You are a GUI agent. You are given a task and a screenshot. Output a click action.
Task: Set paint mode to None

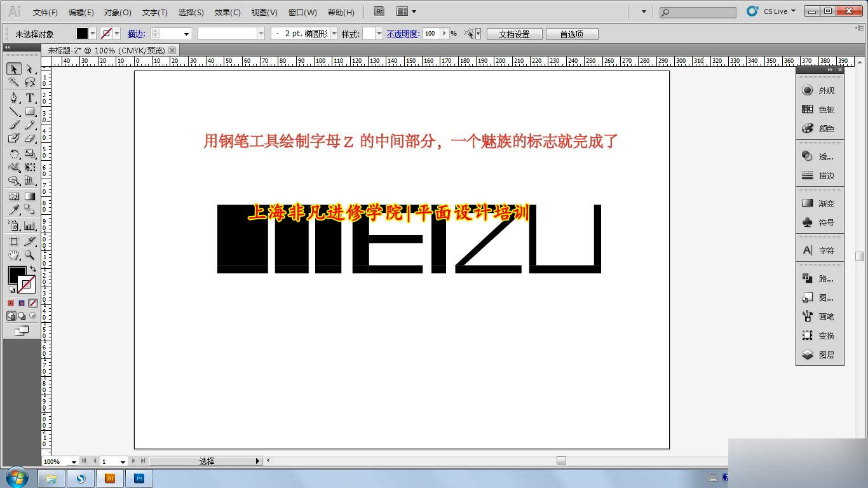point(33,303)
